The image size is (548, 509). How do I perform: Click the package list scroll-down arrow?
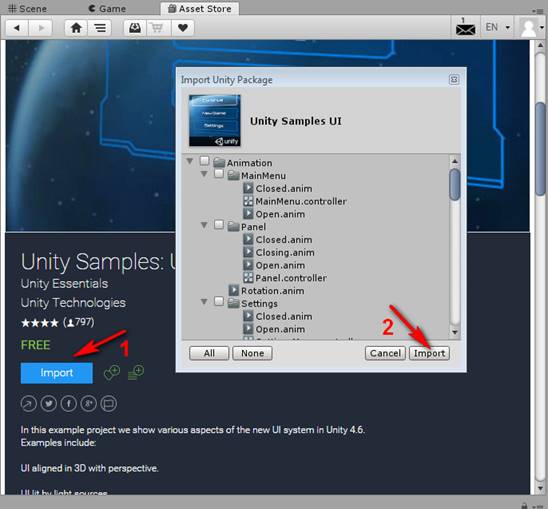pos(455,332)
